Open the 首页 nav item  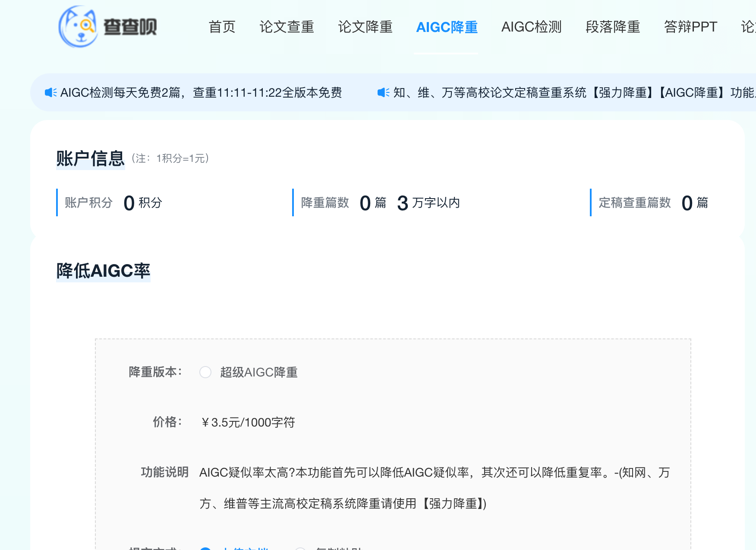[222, 27]
